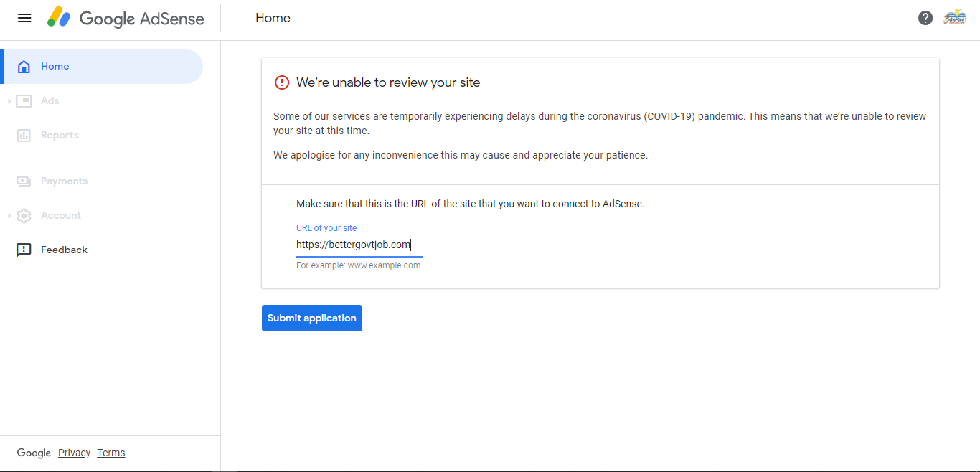
Task: Open the Help question mark icon
Action: 925,18
